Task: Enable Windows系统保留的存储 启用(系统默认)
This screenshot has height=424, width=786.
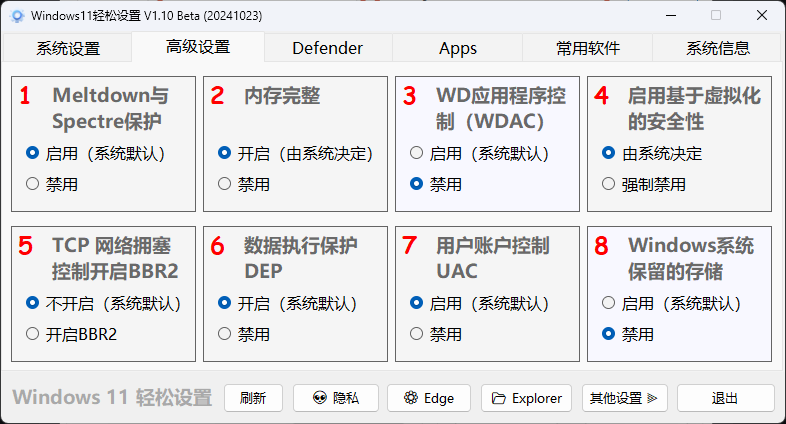Action: tap(672, 303)
